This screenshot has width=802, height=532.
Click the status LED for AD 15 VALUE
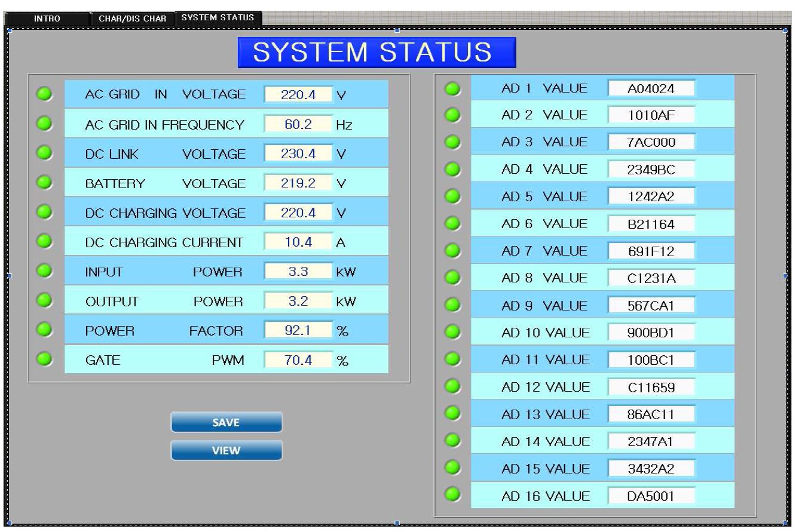point(454,467)
